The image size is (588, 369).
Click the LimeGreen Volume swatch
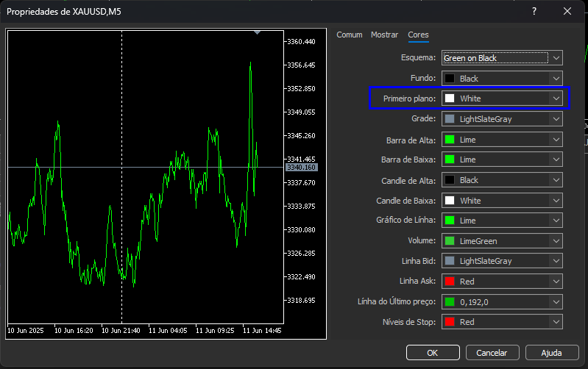click(x=450, y=241)
